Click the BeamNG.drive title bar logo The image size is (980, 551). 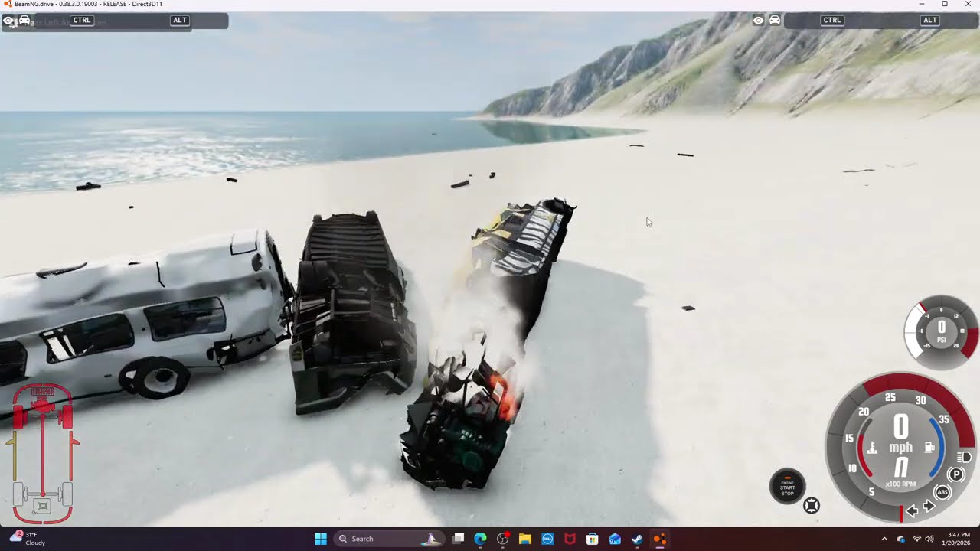(x=8, y=4)
